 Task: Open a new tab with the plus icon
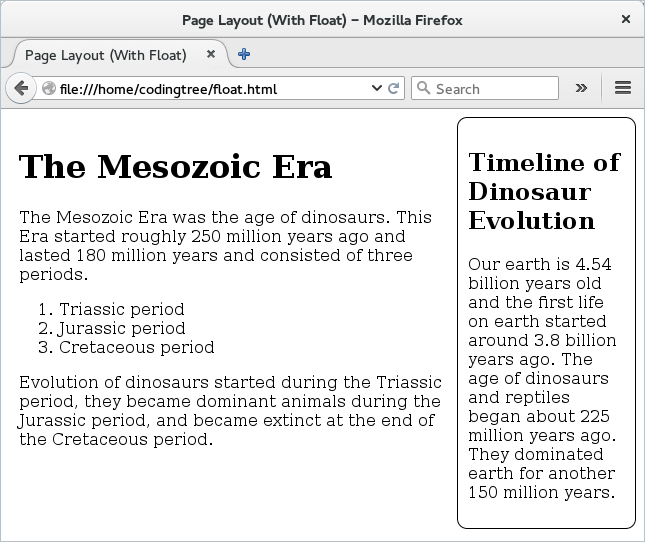[x=244, y=55]
